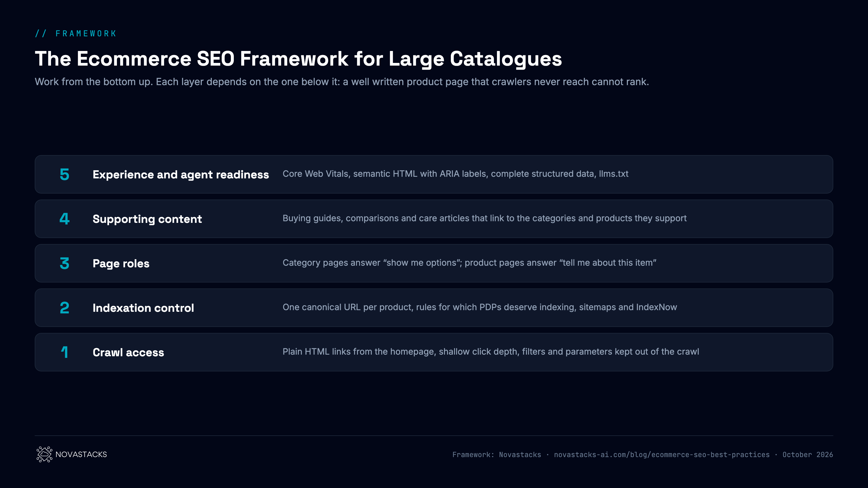Click the 'Plain HTML links from the homepage' description
The height and width of the screenshot is (488, 868).
click(491, 352)
